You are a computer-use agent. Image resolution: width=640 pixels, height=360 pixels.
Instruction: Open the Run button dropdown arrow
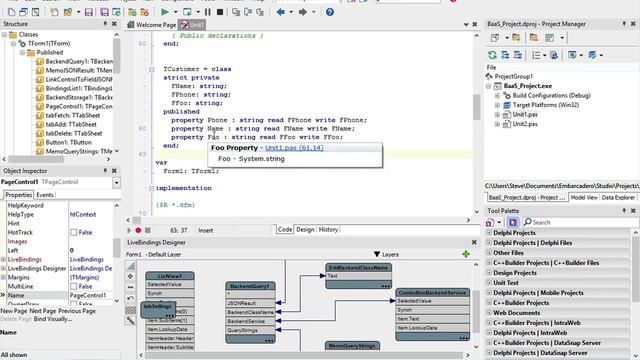[176, 12]
